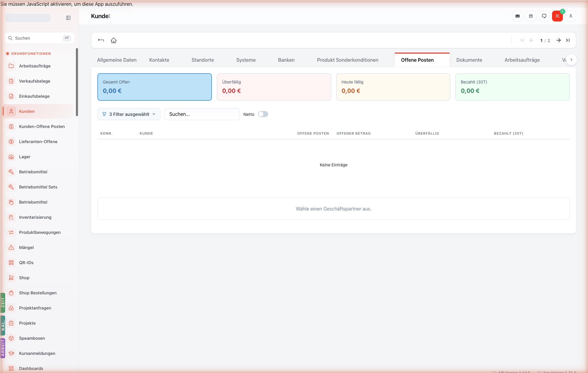Click the red users notification icon

point(557,16)
